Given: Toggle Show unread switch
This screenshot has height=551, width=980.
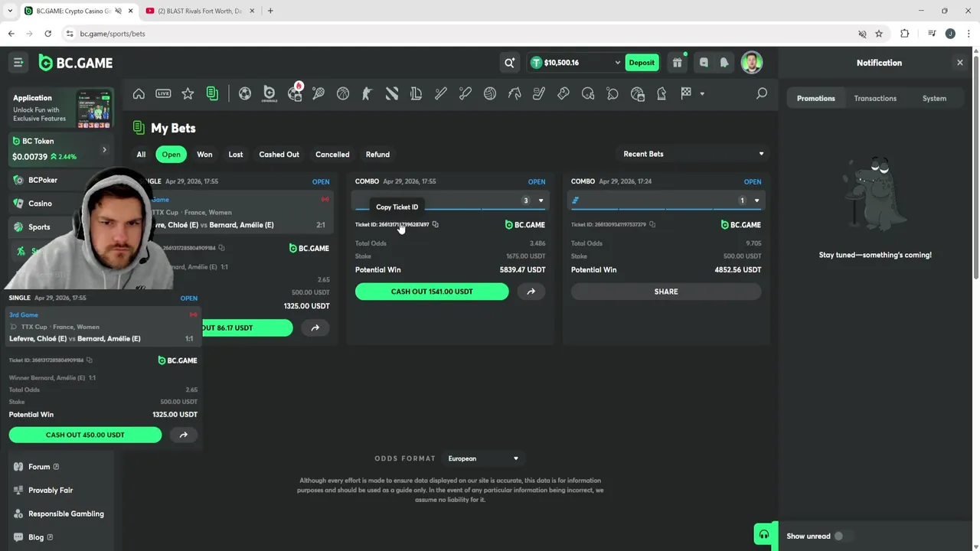Looking at the screenshot, I should point(842,536).
